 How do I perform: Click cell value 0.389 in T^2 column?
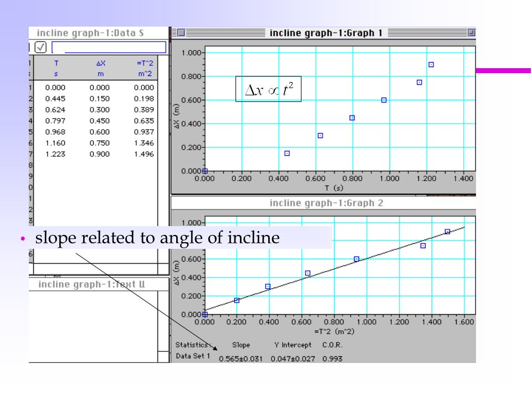(x=144, y=110)
